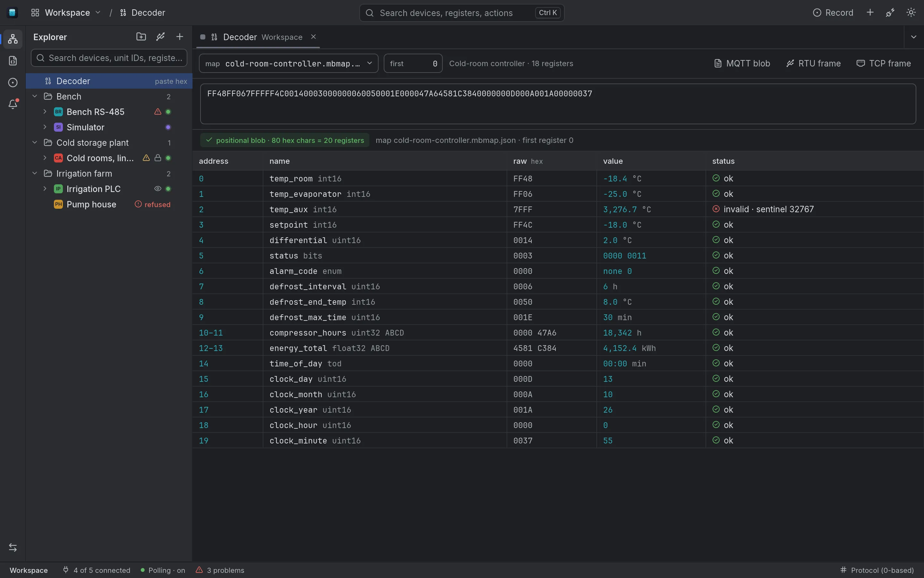Click the yellow warning icon on Cold rooms
Image resolution: width=924 pixels, height=578 pixels.
pyautogui.click(x=146, y=158)
